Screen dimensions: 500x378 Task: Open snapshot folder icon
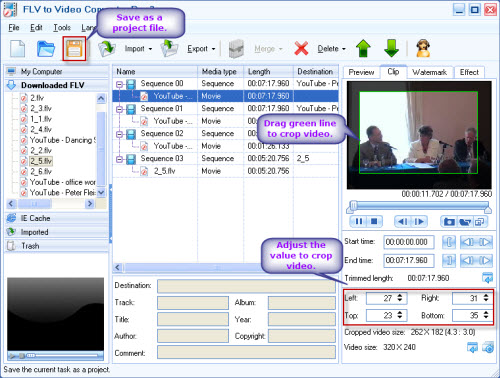click(x=465, y=221)
